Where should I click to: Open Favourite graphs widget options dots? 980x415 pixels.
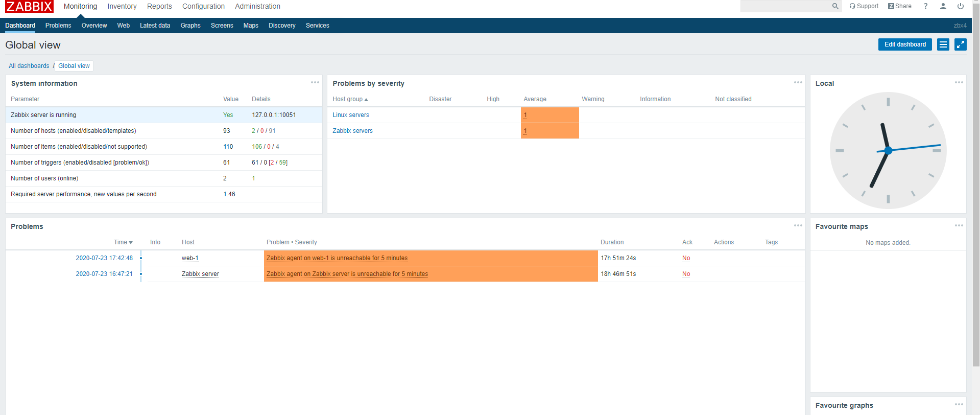tap(959, 404)
